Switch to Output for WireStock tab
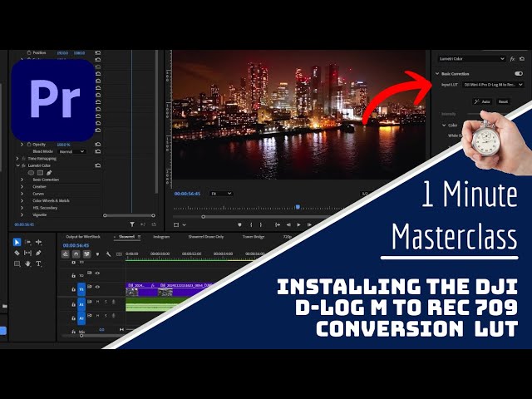The height and width of the screenshot is (399, 532). coord(83,236)
